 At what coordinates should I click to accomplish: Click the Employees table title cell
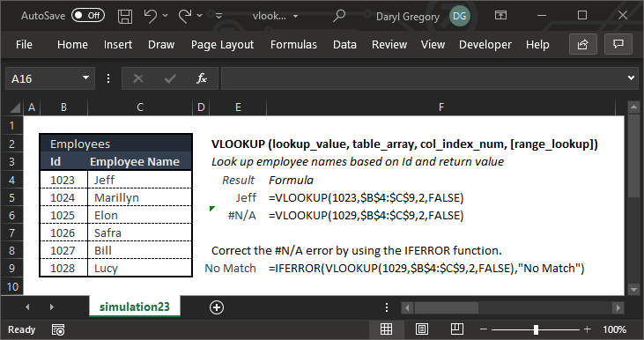pos(115,144)
